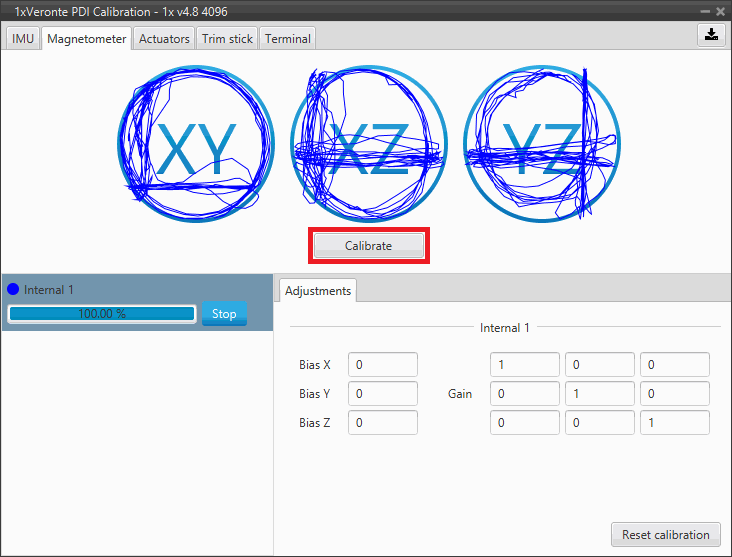732x557 pixels.
Task: Stop the Internal 1 calibration
Action: point(224,314)
